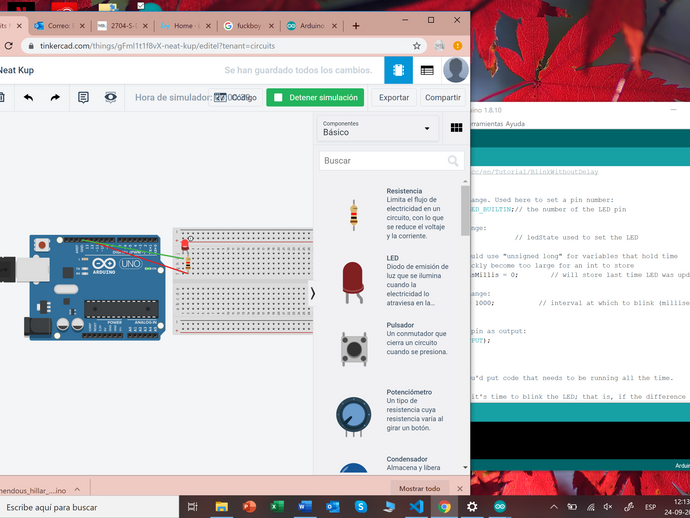Image resolution: width=690 pixels, height=518 pixels.
Task: Open Windows Settings gear from taskbar
Action: coord(472,507)
